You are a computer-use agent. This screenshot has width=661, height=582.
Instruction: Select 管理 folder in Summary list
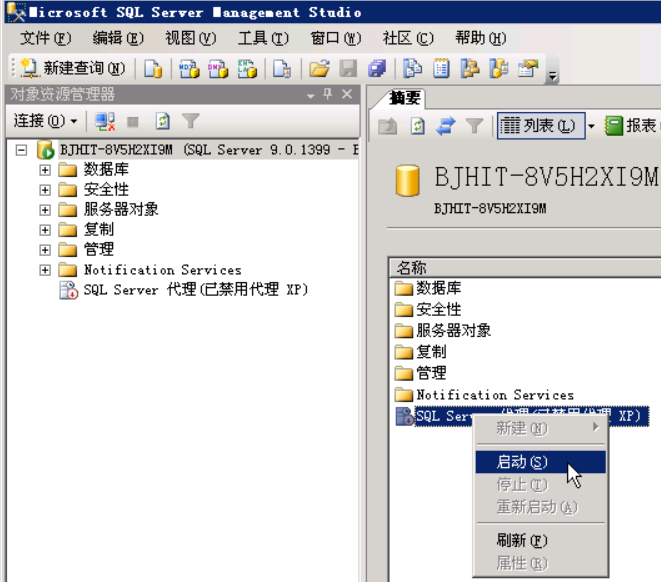coord(421,373)
